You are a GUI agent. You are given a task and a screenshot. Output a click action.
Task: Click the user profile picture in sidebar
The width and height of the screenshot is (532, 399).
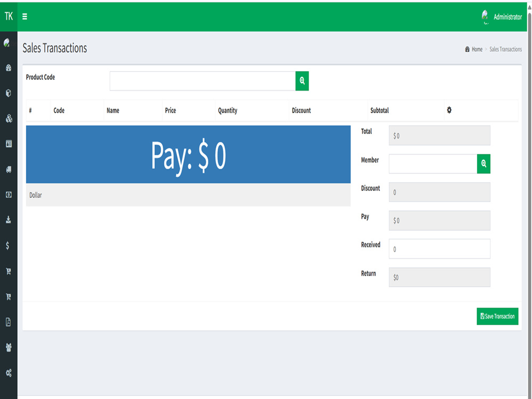[7, 43]
